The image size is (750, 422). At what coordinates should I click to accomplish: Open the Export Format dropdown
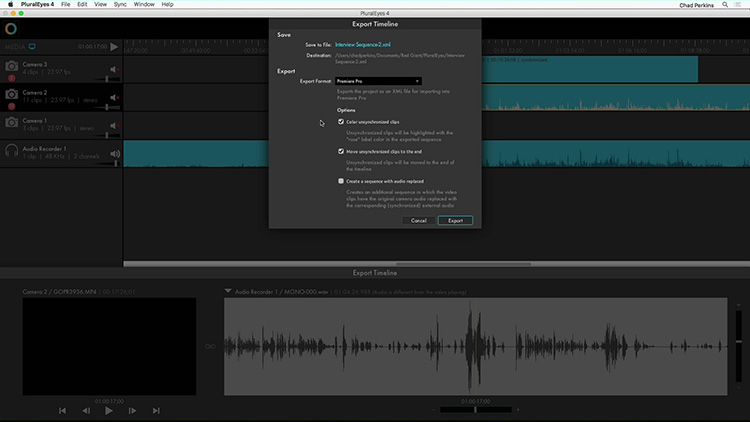(x=378, y=81)
